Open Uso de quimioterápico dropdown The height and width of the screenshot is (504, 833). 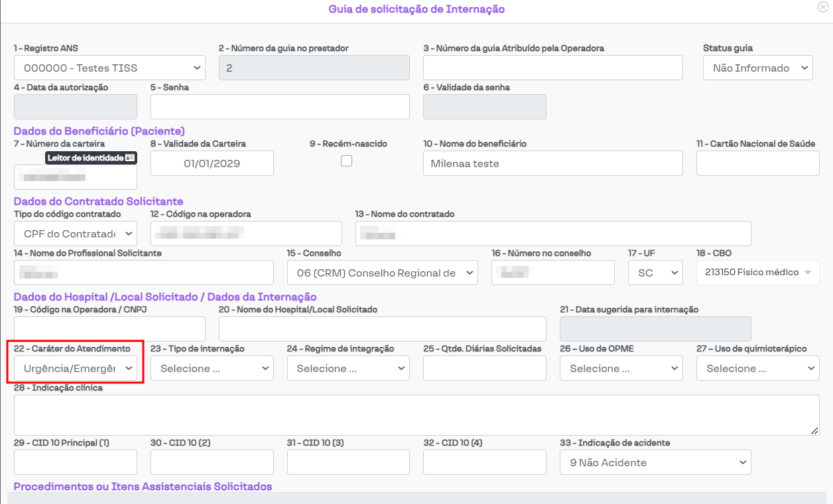(x=757, y=368)
